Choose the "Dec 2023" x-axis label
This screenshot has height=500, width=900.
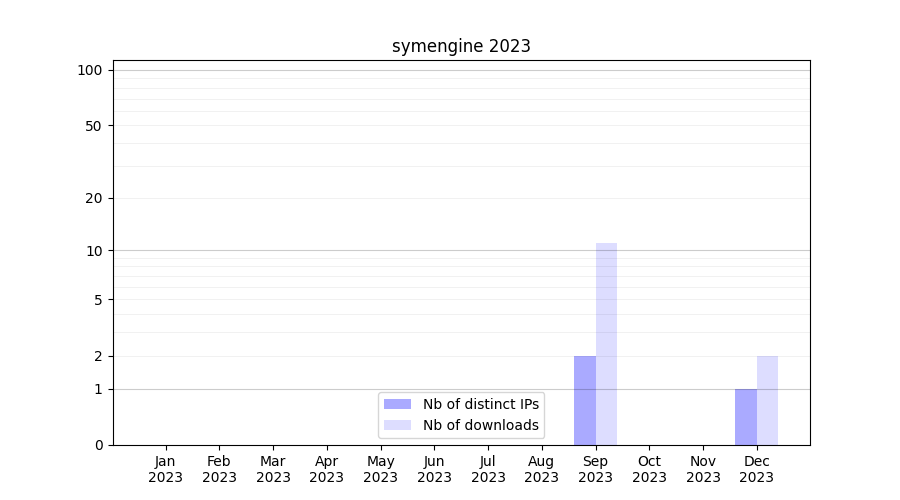(756, 469)
